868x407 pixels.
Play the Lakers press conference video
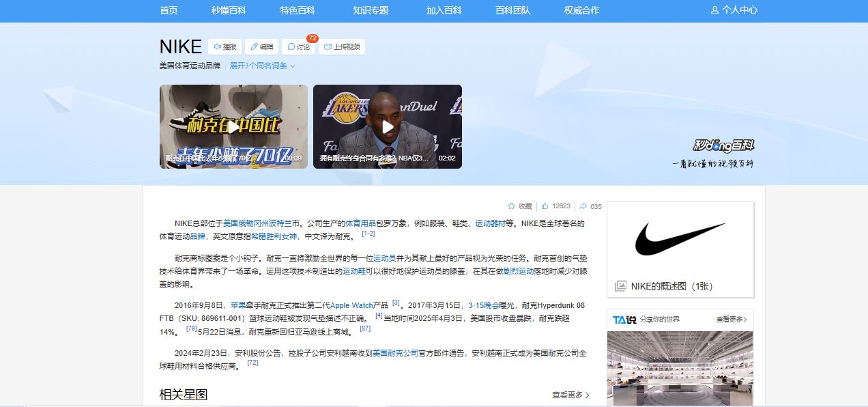[387, 127]
